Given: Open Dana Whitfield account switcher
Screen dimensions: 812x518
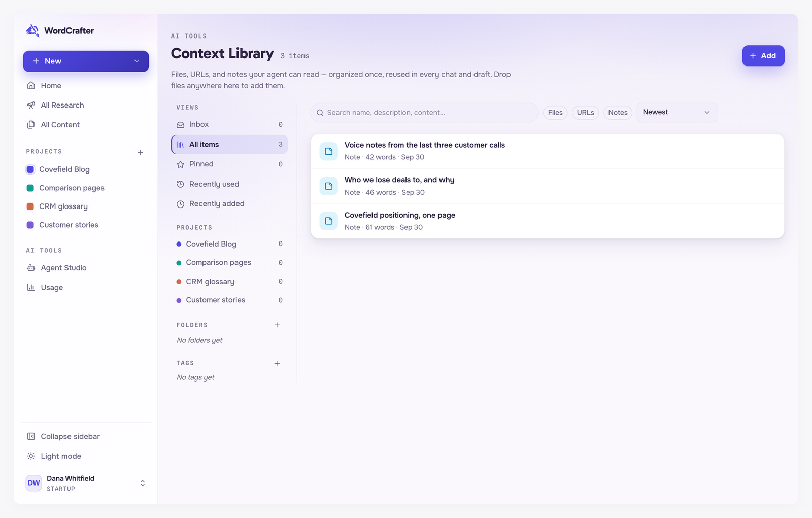Looking at the screenshot, I should click(86, 483).
